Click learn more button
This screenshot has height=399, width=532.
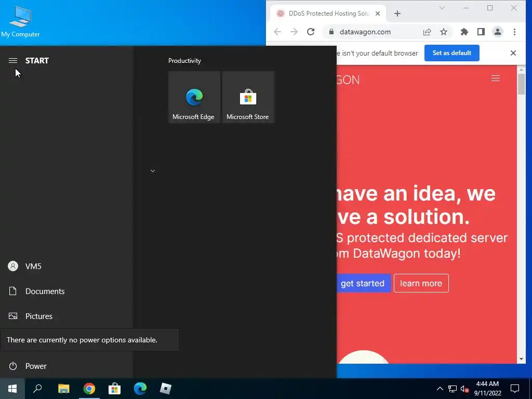pyautogui.click(x=421, y=283)
